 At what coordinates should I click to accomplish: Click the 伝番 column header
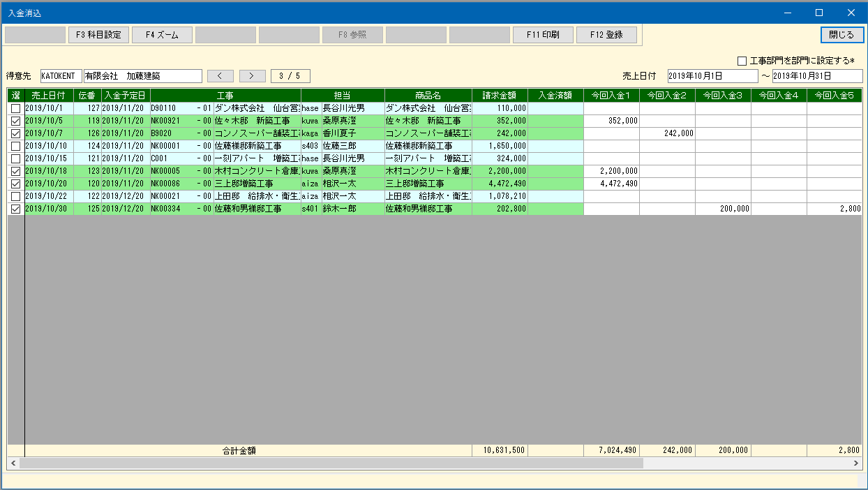click(87, 96)
